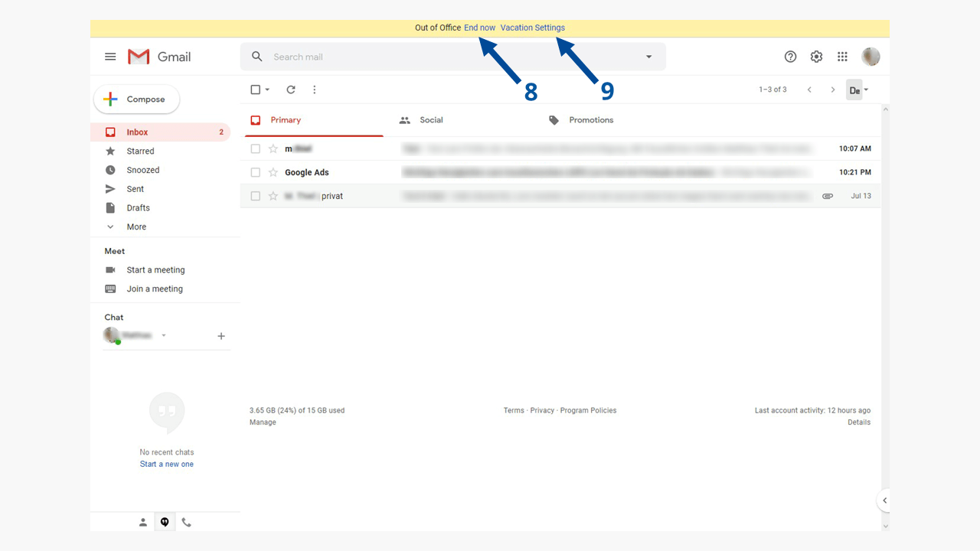Click the scrollbar up arrow
This screenshot has height=551, width=980.
coord(886,109)
